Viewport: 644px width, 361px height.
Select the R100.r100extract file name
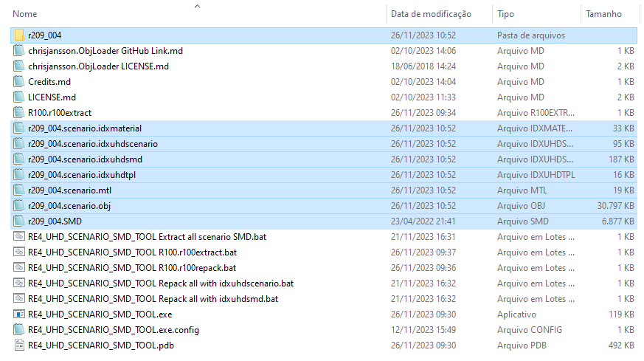coord(60,113)
